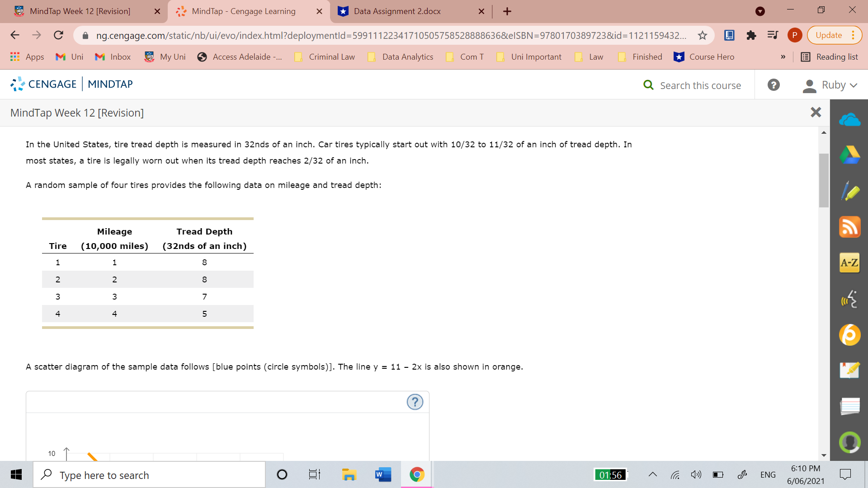
Task: Open the cloud storage app in the MindTap dock
Action: pos(850,119)
